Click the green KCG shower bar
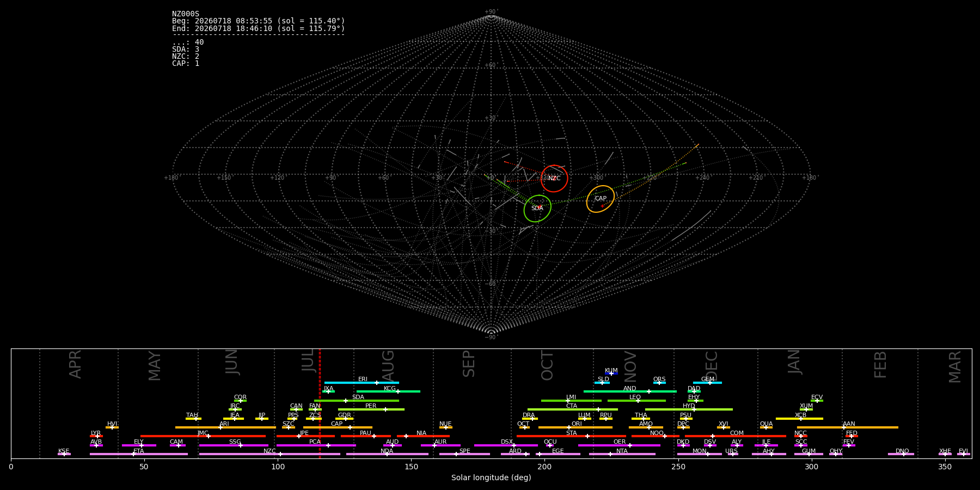The height and width of the screenshot is (490, 980). click(x=388, y=391)
